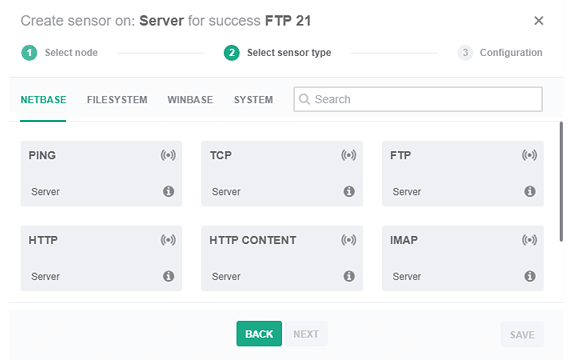Image resolution: width=570 pixels, height=360 pixels.
Task: Switch to the WINBASE tab
Action: click(x=190, y=100)
